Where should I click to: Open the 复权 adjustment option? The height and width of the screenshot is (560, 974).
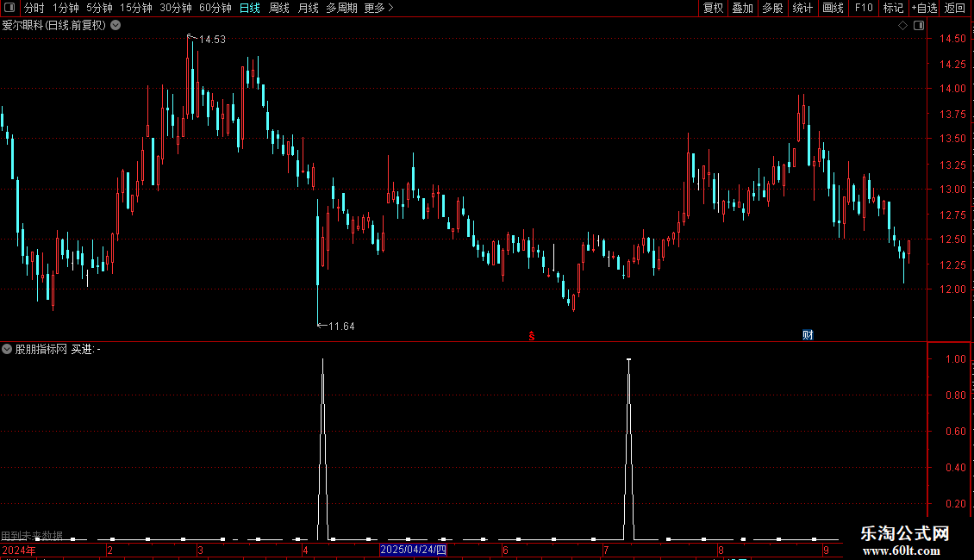click(x=713, y=8)
